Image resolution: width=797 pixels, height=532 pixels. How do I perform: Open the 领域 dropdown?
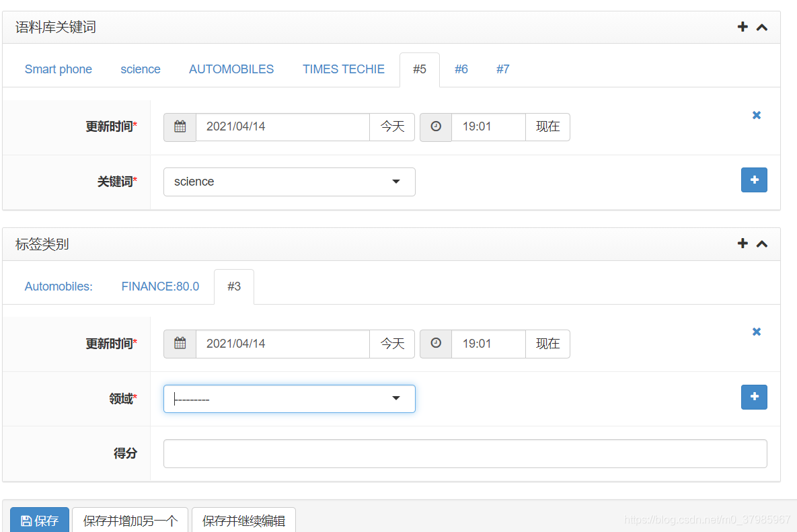click(289, 399)
